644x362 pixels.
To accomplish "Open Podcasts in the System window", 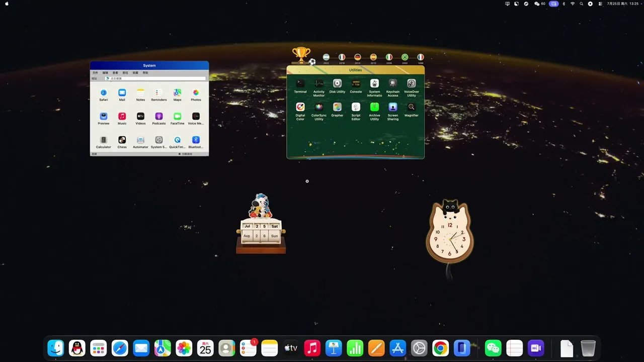I will click(x=159, y=116).
